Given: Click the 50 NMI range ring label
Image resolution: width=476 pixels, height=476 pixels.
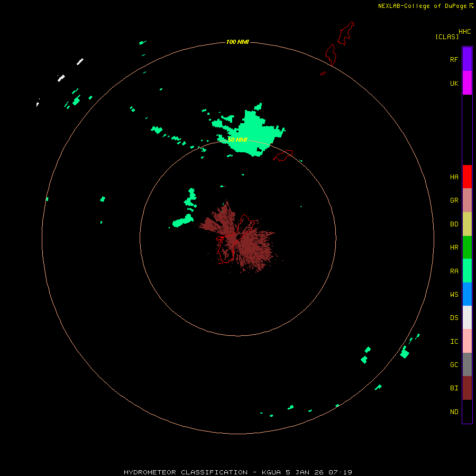Looking at the screenshot, I should (x=237, y=140).
